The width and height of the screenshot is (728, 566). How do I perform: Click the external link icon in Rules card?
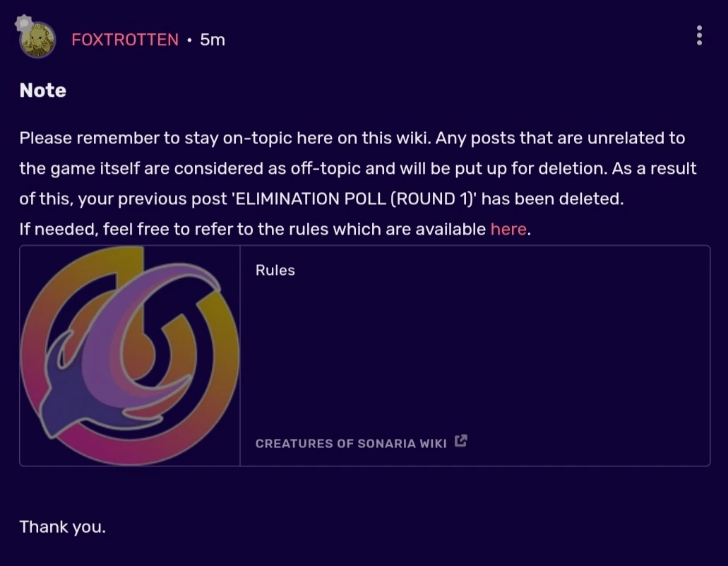[461, 442]
